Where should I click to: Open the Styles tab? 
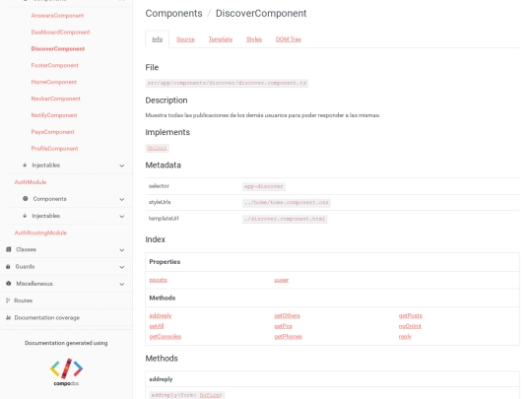click(x=254, y=39)
